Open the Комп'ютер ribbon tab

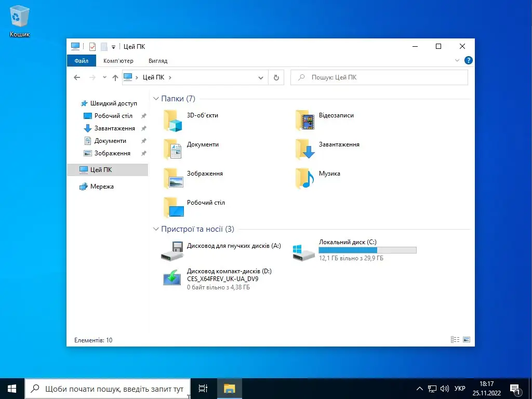(118, 61)
